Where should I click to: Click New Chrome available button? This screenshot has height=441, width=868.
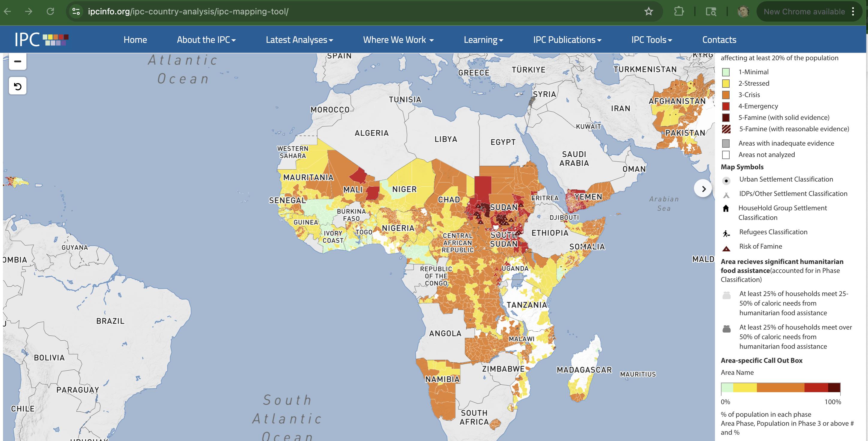pyautogui.click(x=804, y=11)
